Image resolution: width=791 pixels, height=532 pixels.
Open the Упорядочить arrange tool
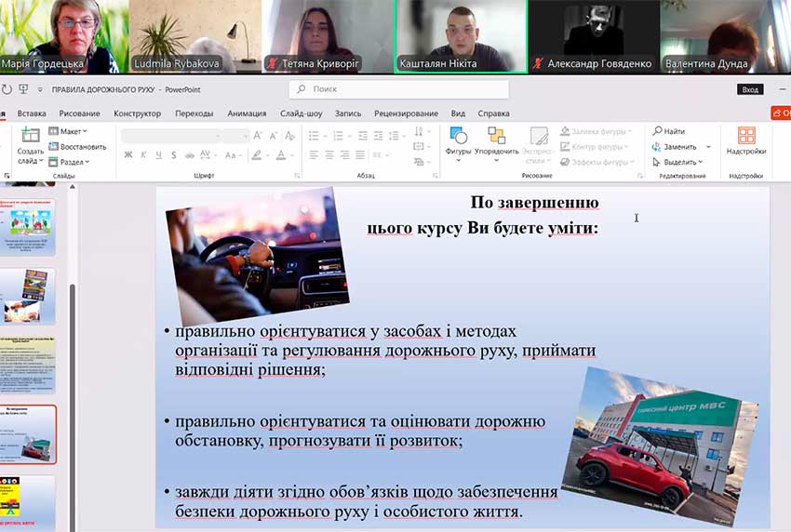(x=496, y=140)
